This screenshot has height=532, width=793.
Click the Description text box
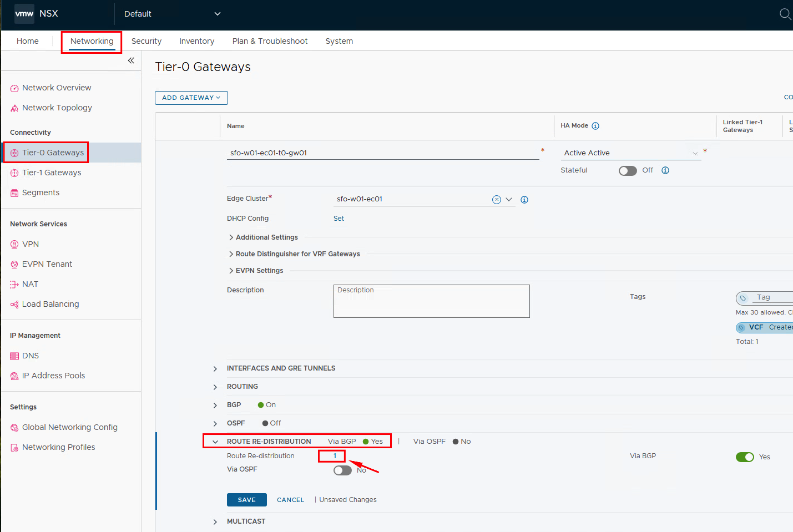431,301
